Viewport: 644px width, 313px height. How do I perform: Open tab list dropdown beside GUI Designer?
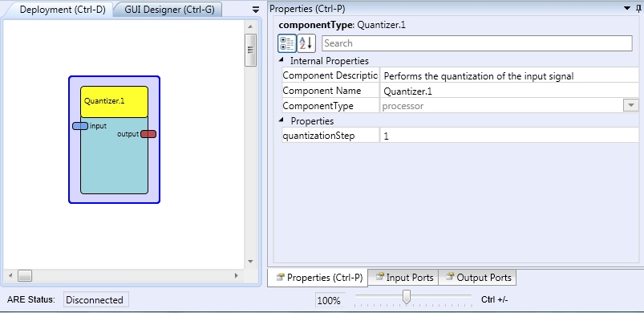256,10
